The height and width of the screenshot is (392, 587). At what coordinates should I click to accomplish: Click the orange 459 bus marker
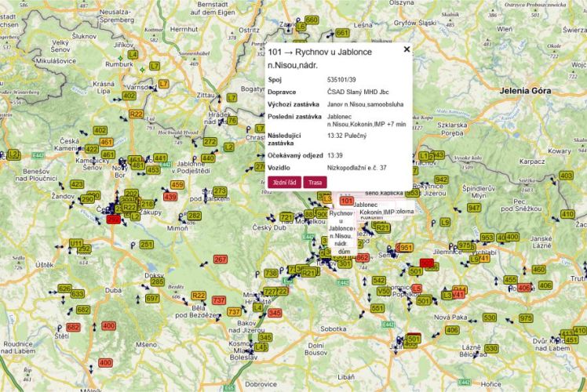(x=177, y=185)
